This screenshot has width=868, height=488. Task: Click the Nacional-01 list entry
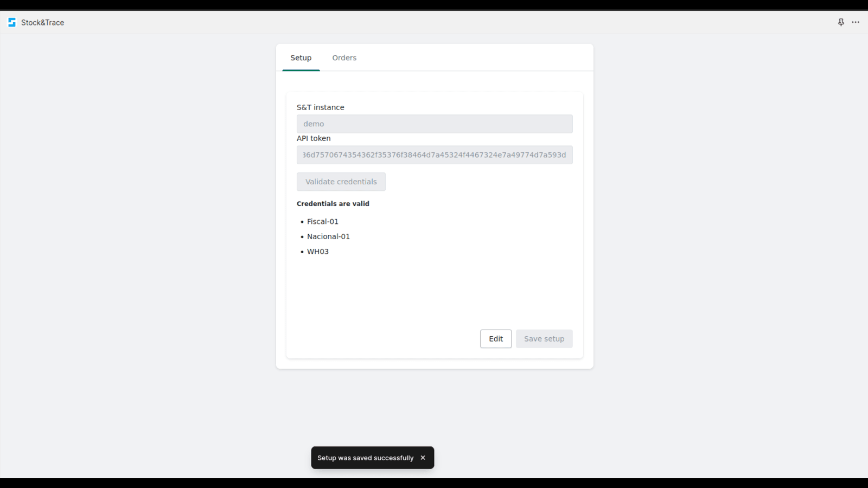[x=328, y=236]
